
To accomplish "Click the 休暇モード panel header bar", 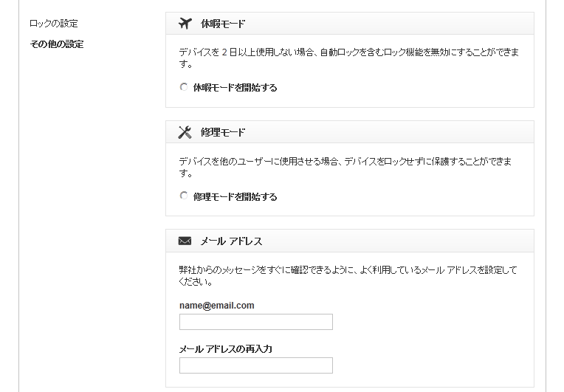I will click(406, 24).
